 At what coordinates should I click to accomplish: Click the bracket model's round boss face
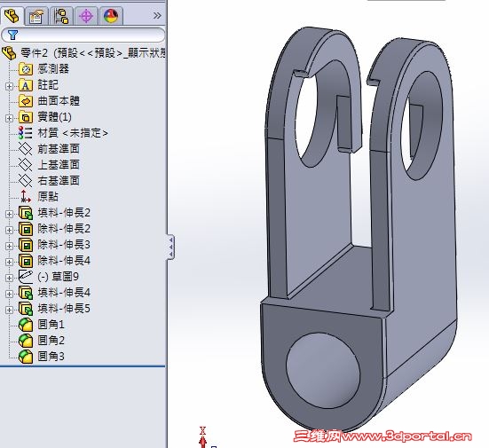[x=323, y=370]
